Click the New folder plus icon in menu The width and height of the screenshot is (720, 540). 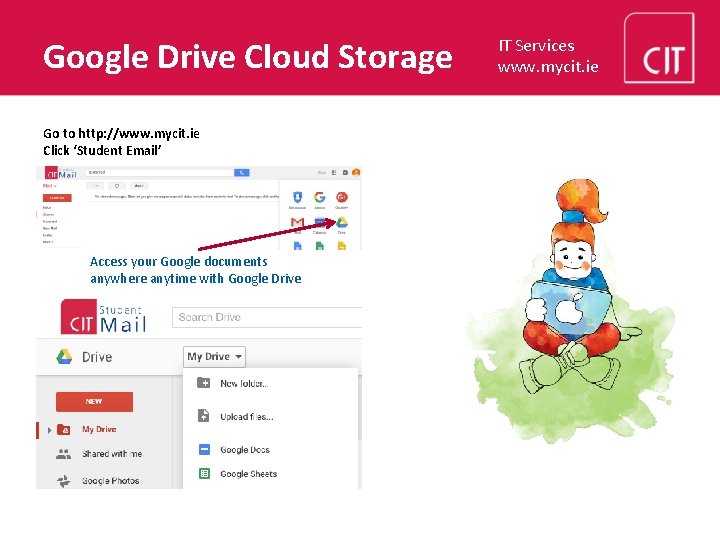click(x=203, y=382)
